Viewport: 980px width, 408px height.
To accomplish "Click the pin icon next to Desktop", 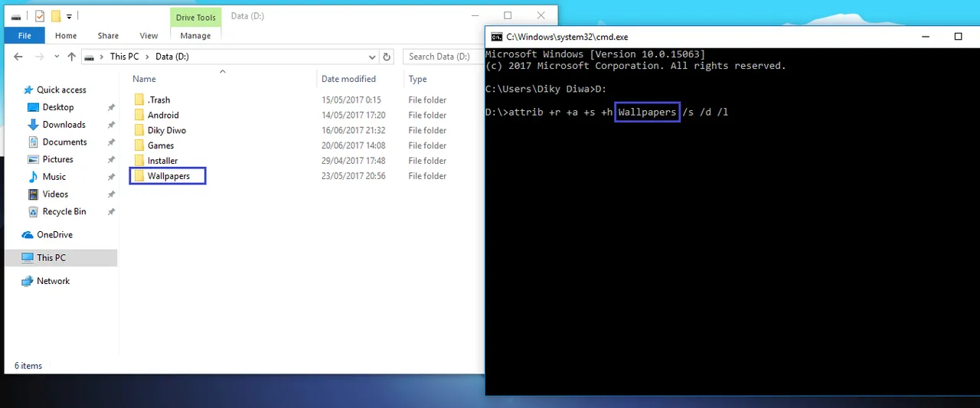I will pos(111,107).
